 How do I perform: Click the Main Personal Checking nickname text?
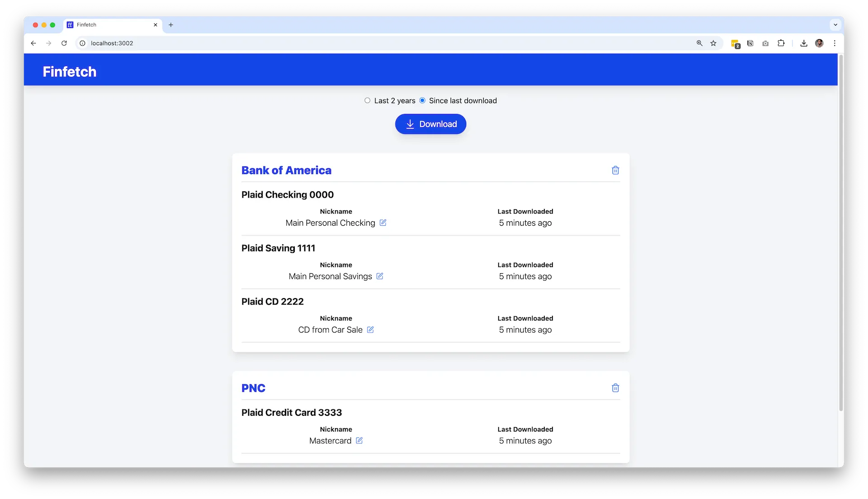(x=330, y=223)
